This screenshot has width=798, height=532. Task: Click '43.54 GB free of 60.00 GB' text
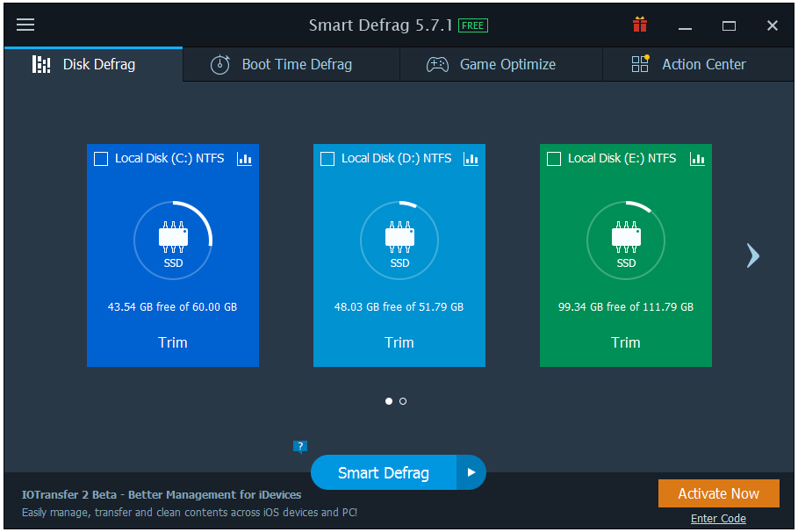173,307
